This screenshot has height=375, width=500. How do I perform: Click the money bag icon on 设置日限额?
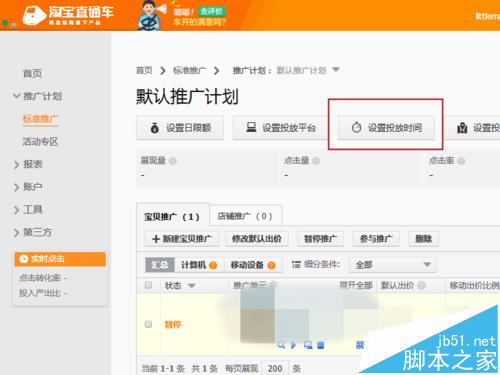155,128
